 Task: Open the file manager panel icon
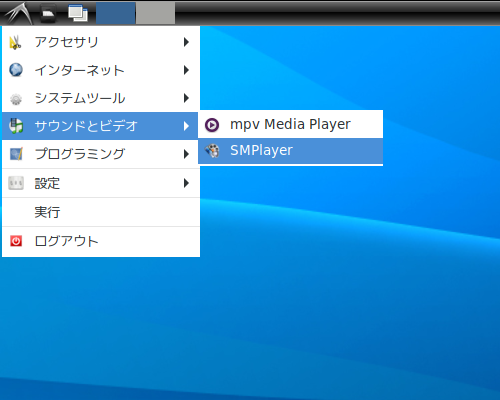(x=48, y=13)
